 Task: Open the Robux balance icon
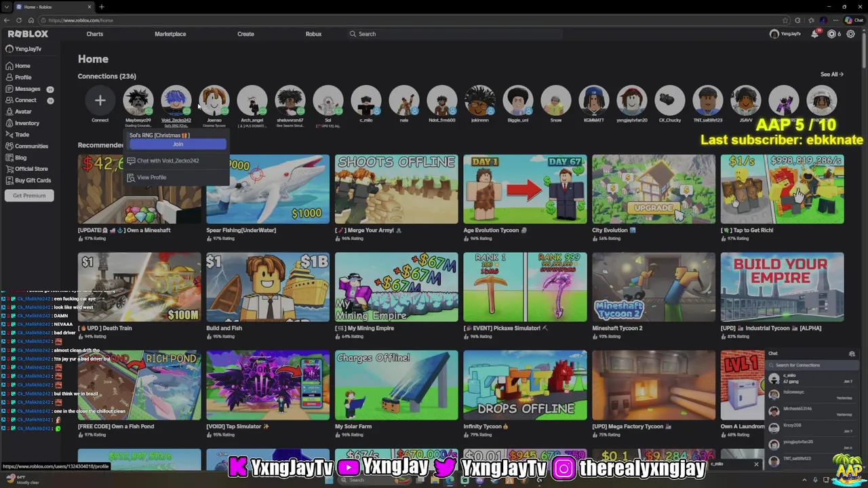(x=831, y=34)
